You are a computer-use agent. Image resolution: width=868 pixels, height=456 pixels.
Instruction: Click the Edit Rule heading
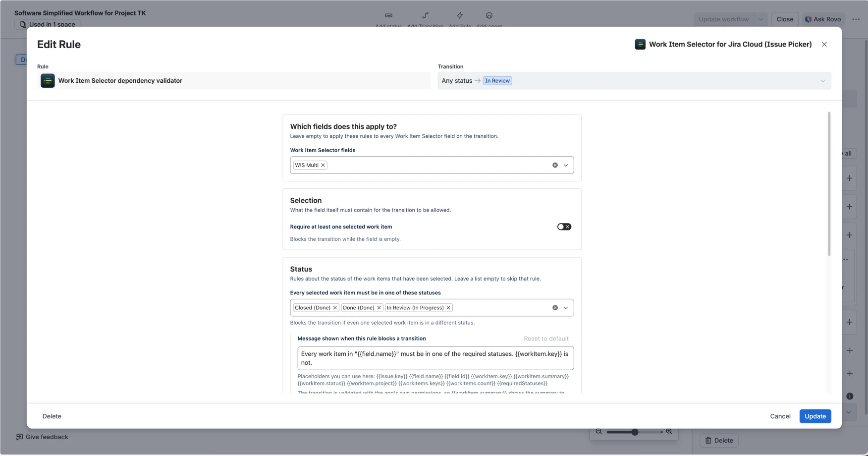point(59,44)
